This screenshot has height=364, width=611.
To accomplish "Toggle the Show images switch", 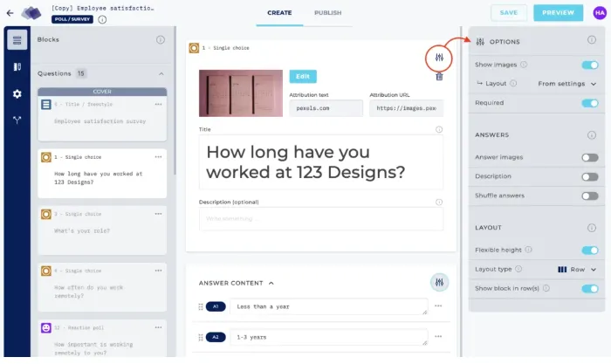I will 590,65.
